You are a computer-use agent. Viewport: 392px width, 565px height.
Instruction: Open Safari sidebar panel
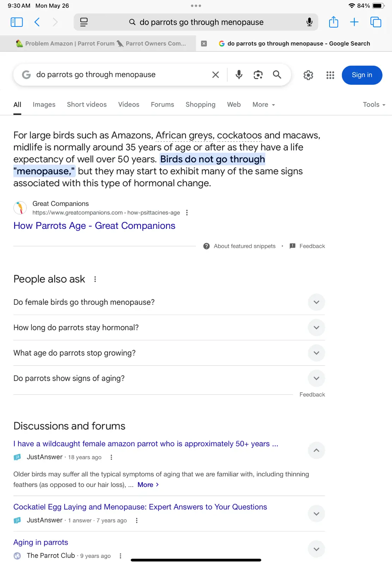[x=17, y=22]
